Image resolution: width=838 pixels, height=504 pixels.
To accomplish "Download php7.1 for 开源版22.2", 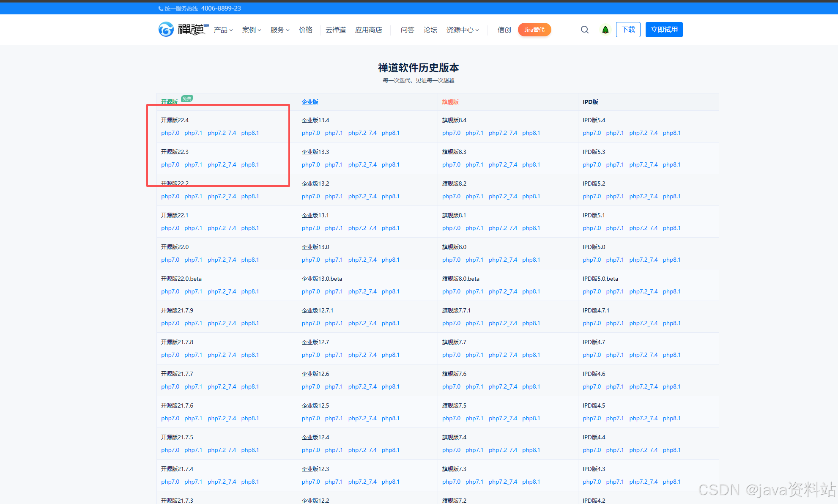I will pyautogui.click(x=193, y=196).
